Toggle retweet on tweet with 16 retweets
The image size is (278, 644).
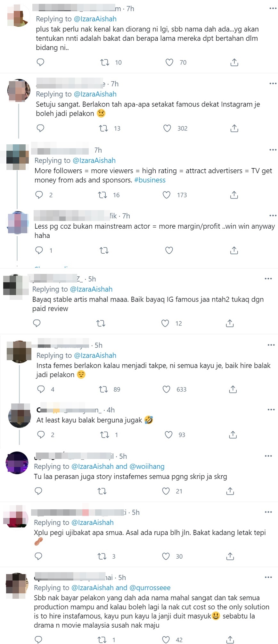point(102,195)
